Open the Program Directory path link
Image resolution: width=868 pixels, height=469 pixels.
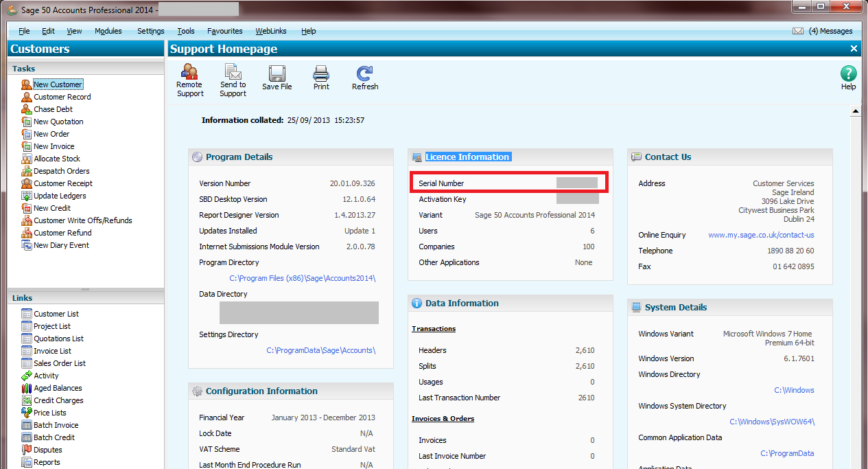pyautogui.click(x=303, y=278)
